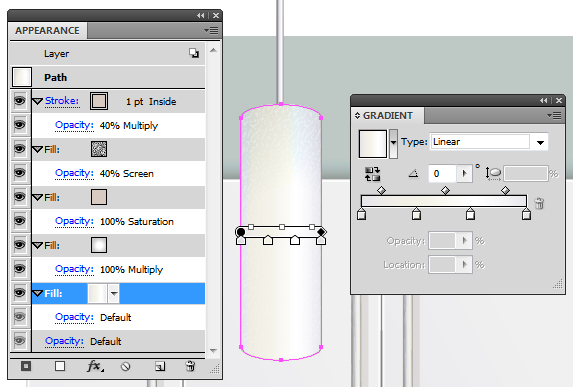Open the gradient angle value dropdown arrow

464,173
